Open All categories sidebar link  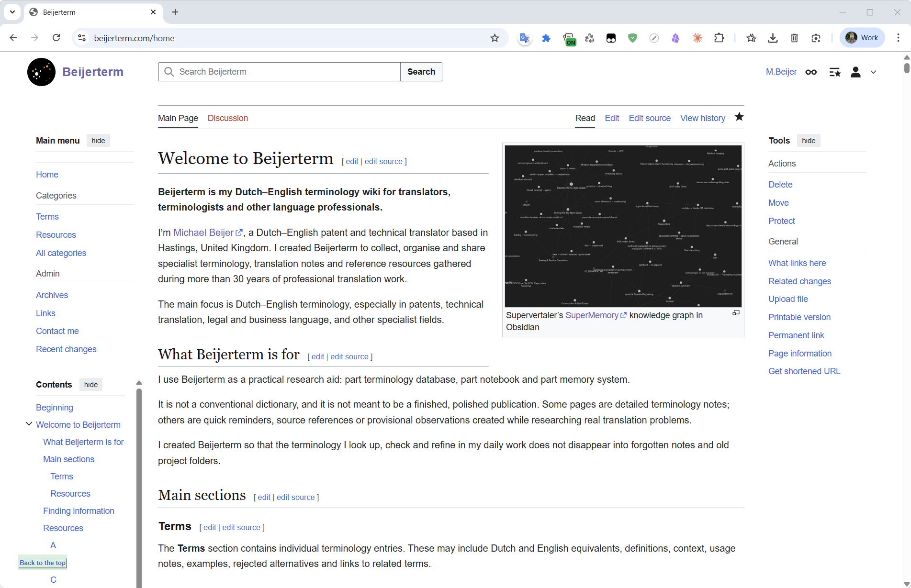(61, 253)
